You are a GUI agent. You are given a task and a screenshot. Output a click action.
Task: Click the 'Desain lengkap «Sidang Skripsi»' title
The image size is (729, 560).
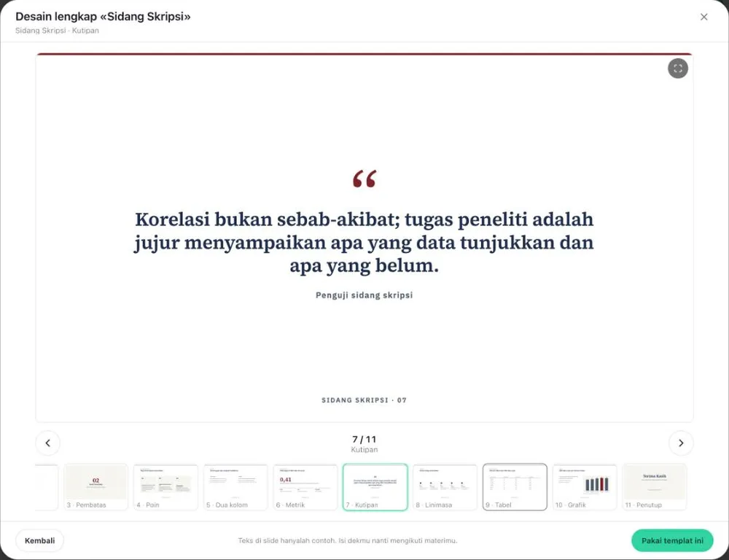pyautogui.click(x=104, y=16)
